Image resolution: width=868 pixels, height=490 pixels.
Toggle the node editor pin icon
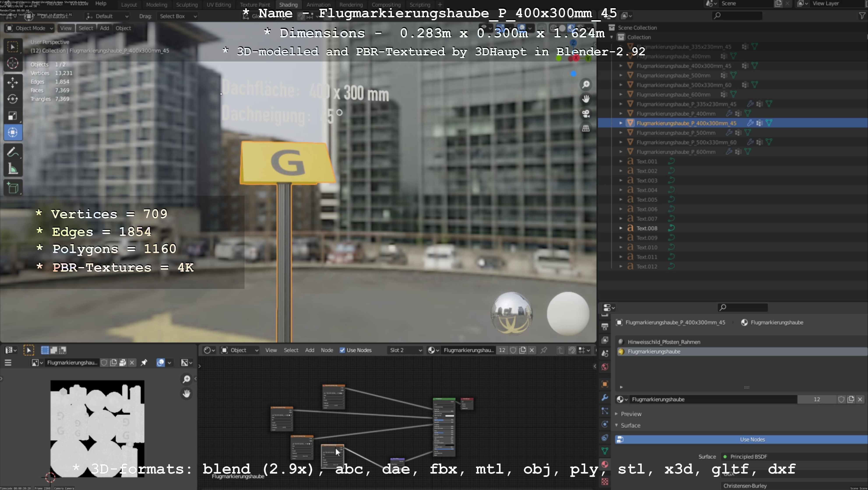[x=544, y=350]
